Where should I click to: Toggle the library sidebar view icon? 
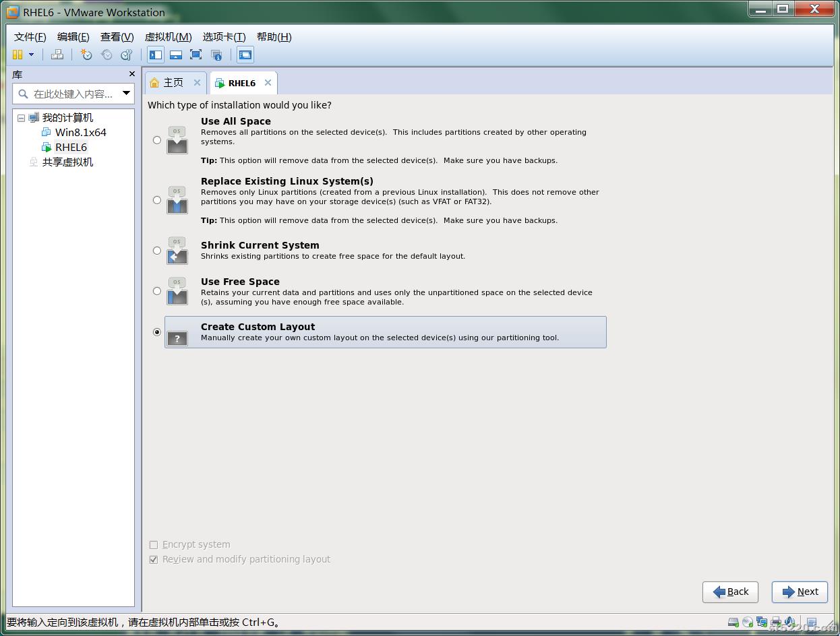pyautogui.click(x=156, y=55)
